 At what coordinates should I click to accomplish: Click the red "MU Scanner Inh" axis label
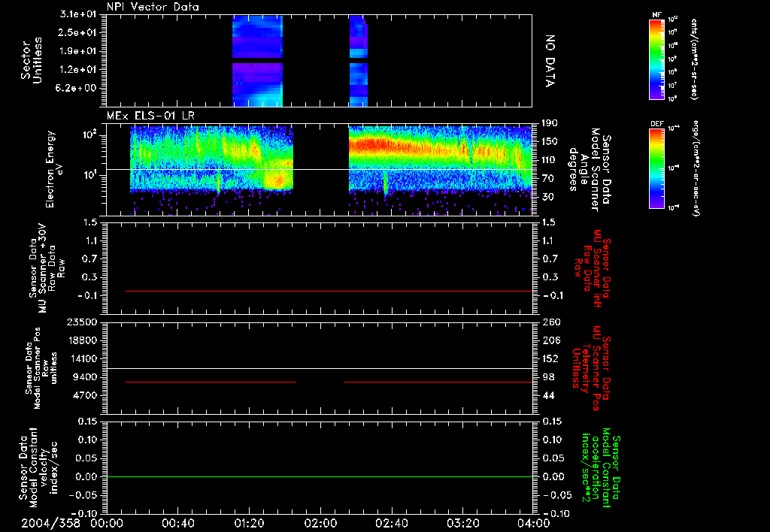tap(593, 268)
